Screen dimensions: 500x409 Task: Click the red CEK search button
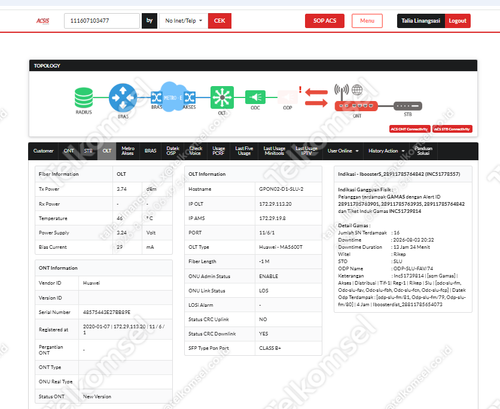(220, 21)
